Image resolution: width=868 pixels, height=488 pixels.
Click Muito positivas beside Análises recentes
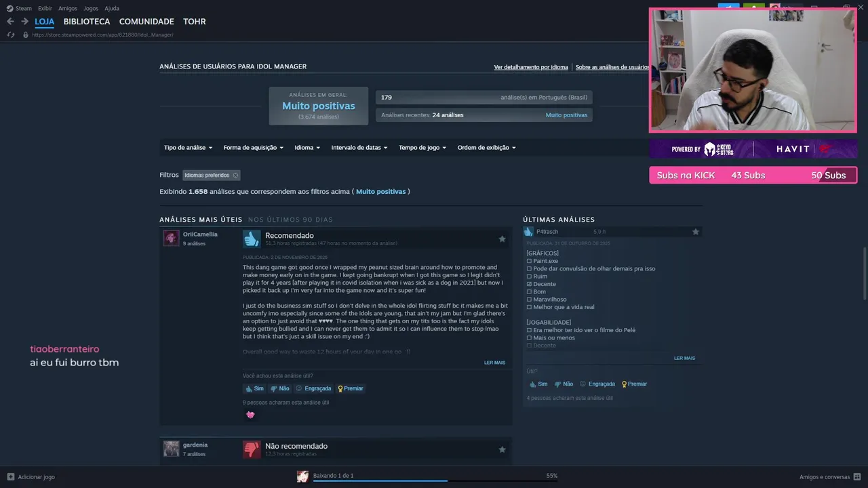click(566, 115)
